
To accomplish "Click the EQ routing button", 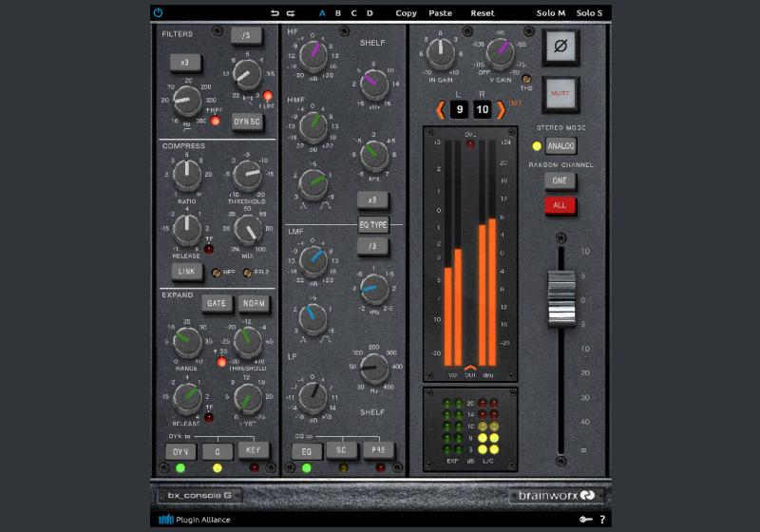I will pyautogui.click(x=306, y=451).
